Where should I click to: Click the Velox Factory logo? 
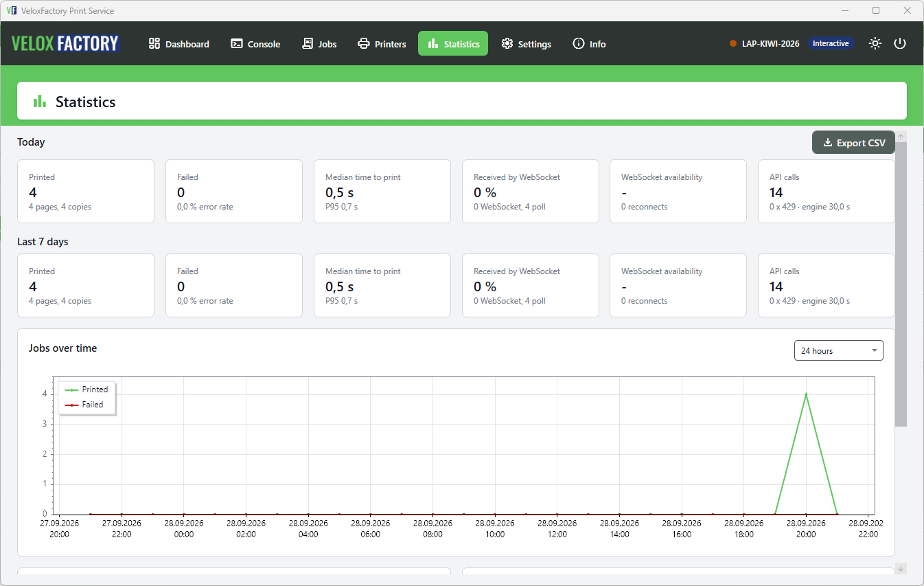[66, 43]
